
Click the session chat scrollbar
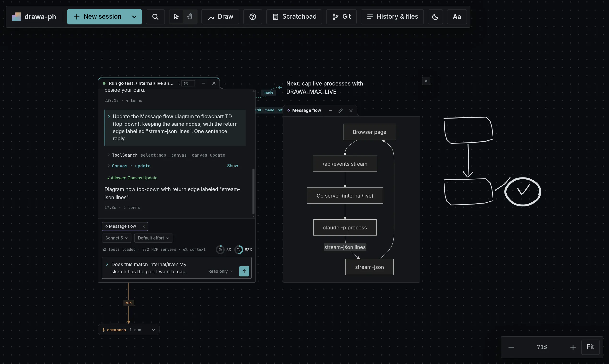coord(253,191)
